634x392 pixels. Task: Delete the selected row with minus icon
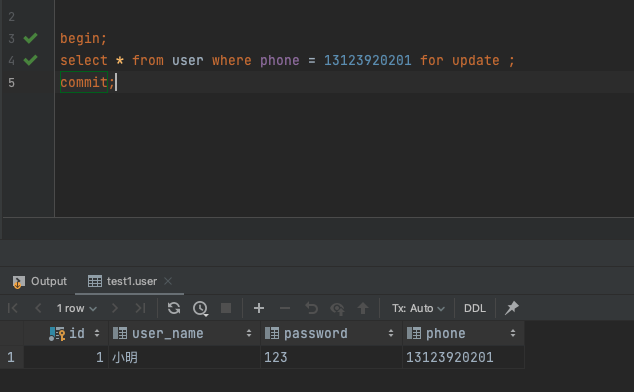point(285,308)
